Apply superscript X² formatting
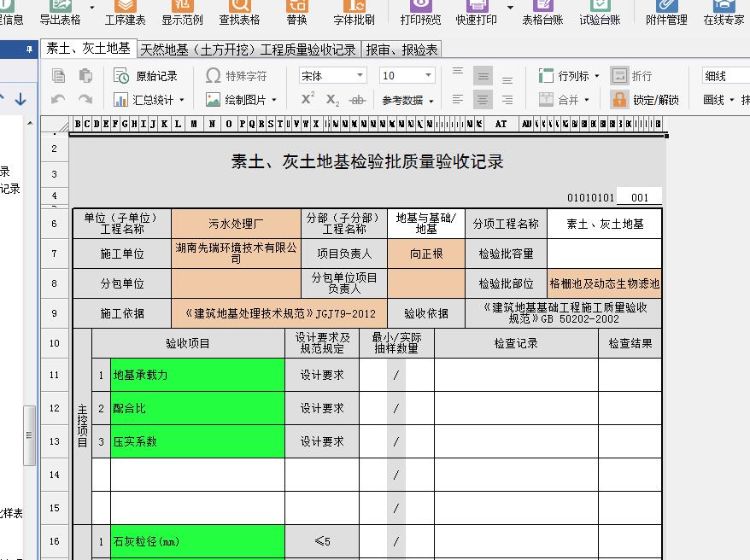 coord(308,100)
